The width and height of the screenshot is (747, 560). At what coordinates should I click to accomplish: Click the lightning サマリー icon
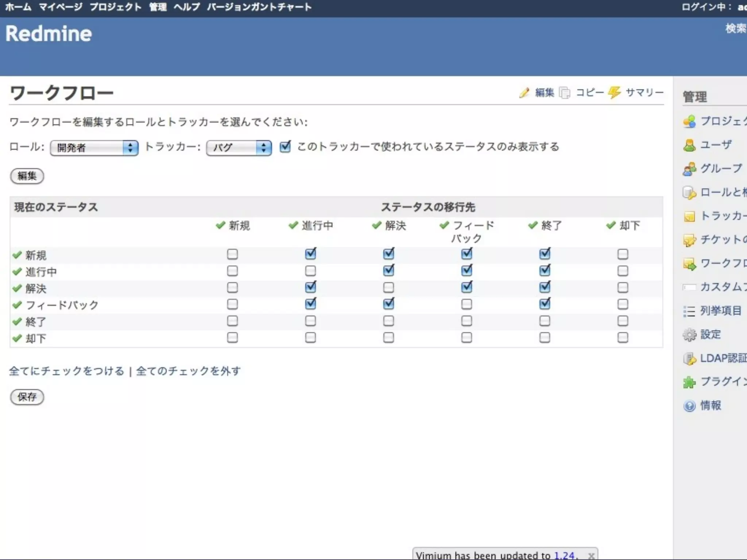pyautogui.click(x=615, y=93)
